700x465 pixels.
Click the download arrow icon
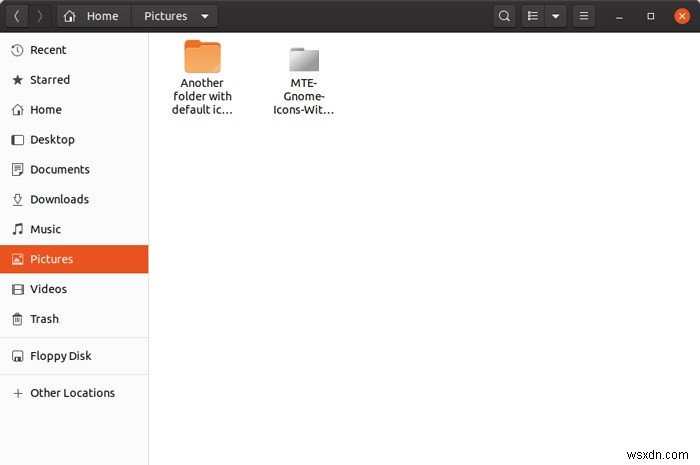pyautogui.click(x=17, y=199)
